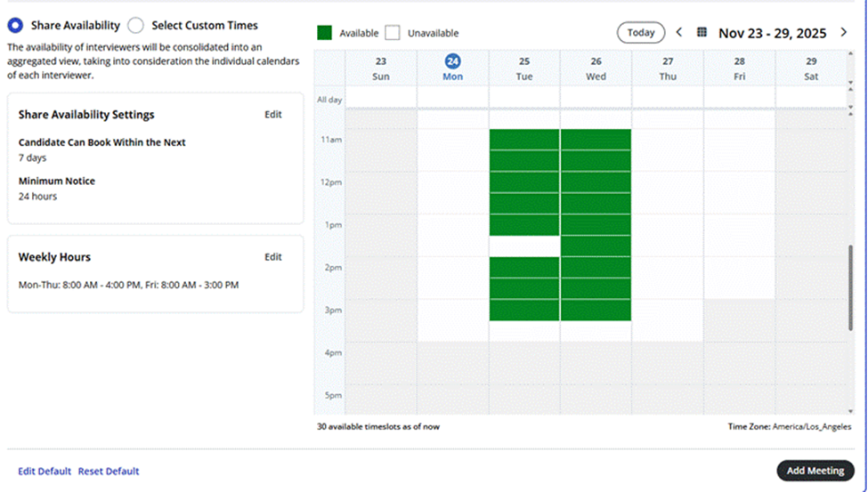
Task: Select Monday 24 column header
Action: (453, 68)
